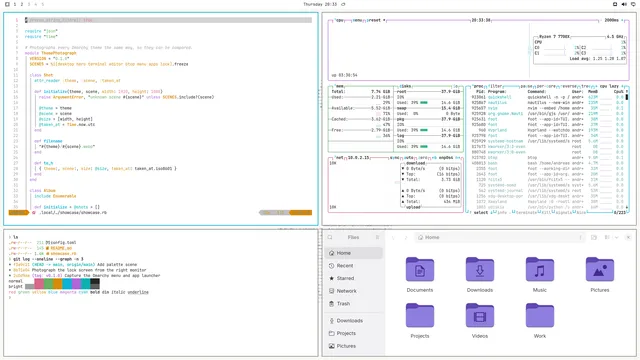The image size is (640, 360).
Task: Click the new folder icon in Files header
Action: [594, 237]
